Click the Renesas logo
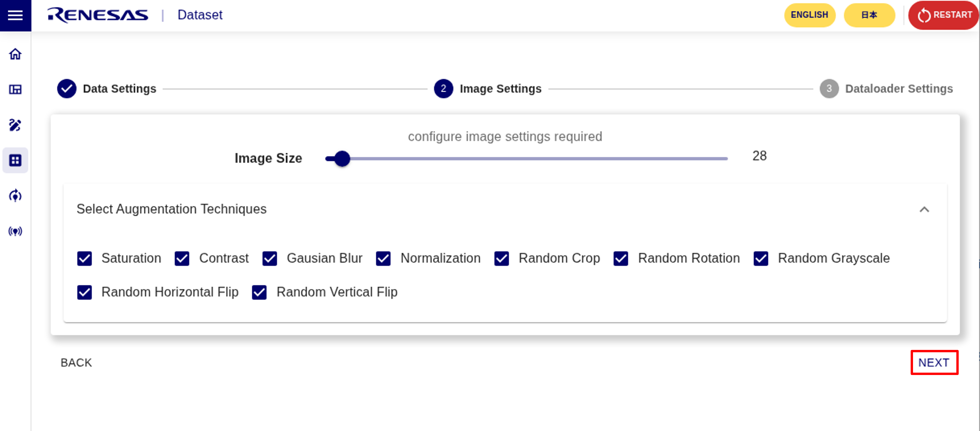 (x=98, y=15)
